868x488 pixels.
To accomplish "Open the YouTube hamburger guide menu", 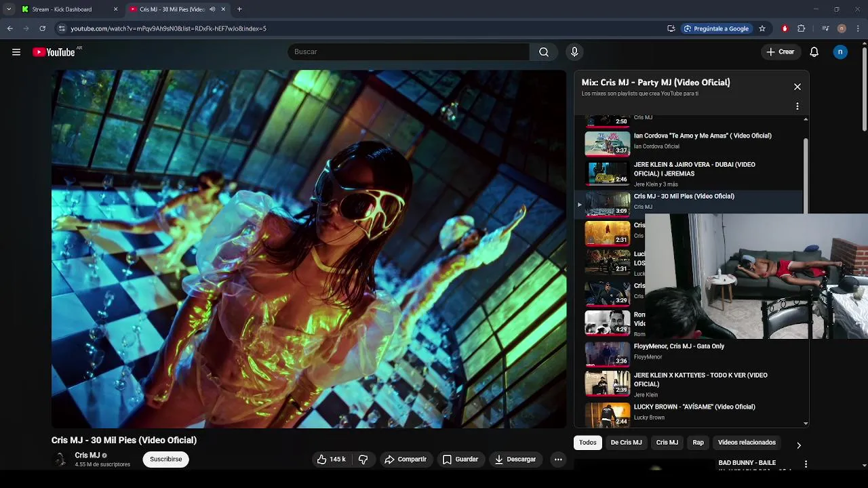I will [16, 52].
